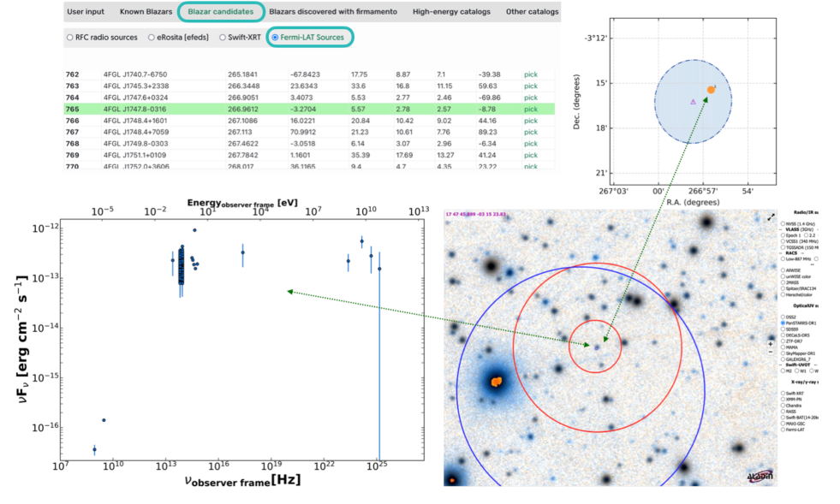Screen dimensions: 840x504
Task: Select RASS X-ray survey
Action: (x=783, y=412)
